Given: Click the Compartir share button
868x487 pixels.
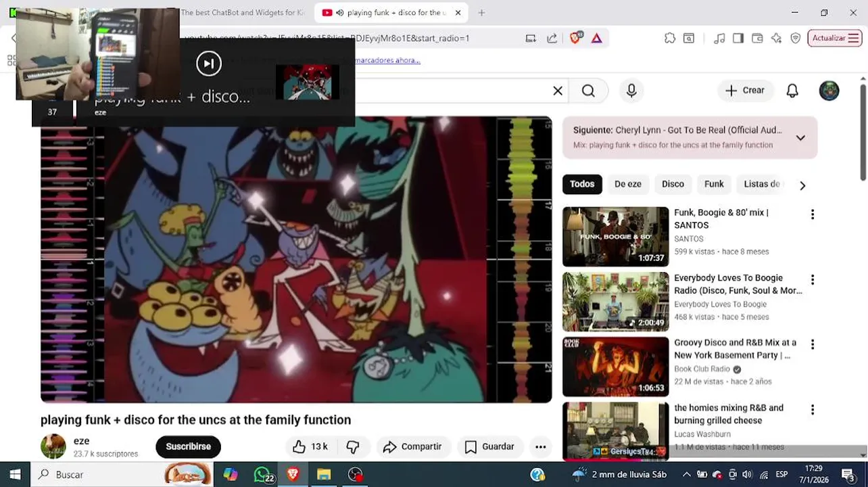Looking at the screenshot, I should [412, 446].
